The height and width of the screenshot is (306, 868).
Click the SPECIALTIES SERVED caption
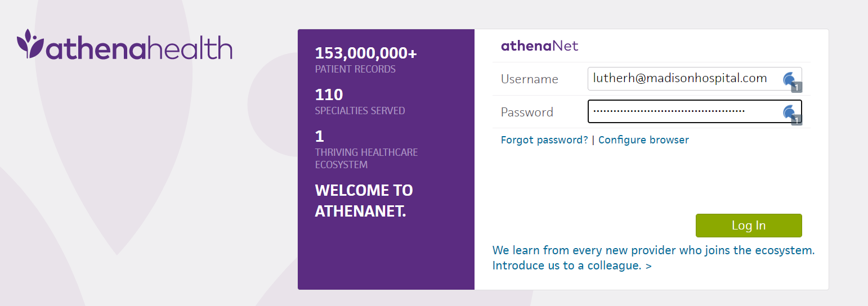click(x=360, y=111)
